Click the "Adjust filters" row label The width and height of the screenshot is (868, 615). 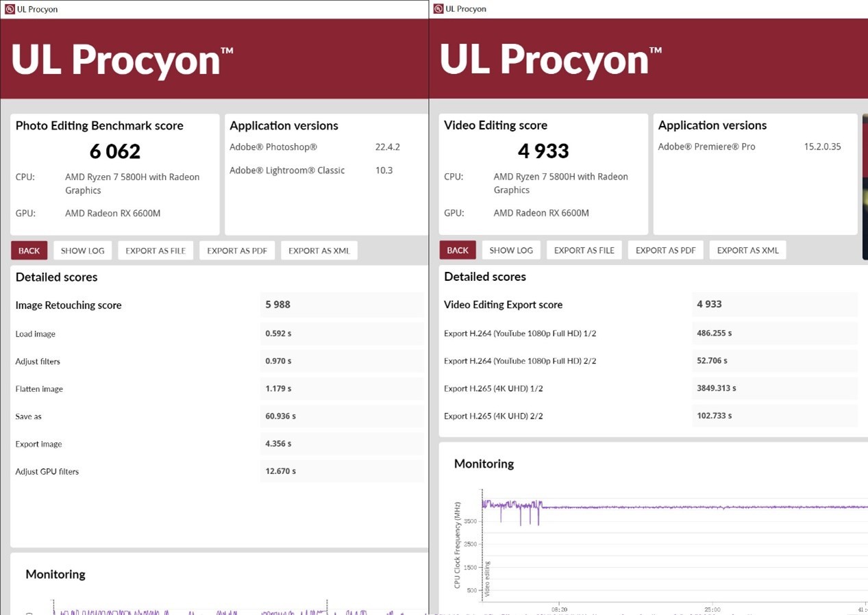click(38, 362)
